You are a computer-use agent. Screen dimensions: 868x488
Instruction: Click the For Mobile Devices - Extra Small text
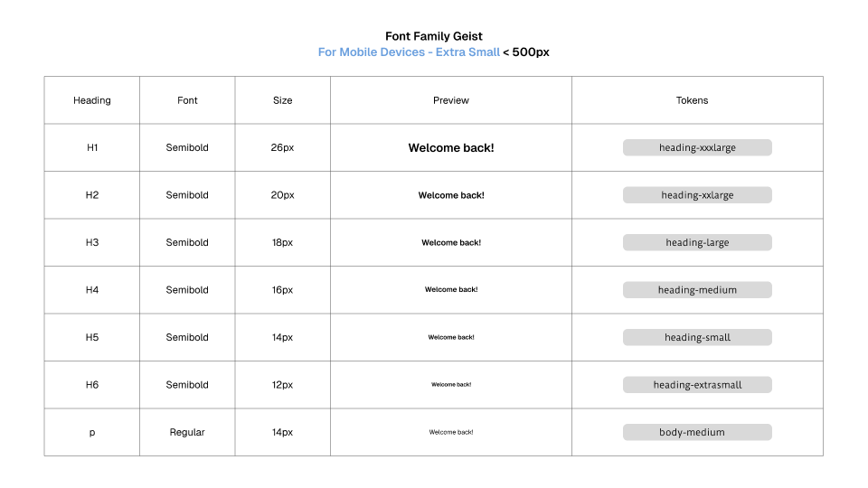(409, 52)
